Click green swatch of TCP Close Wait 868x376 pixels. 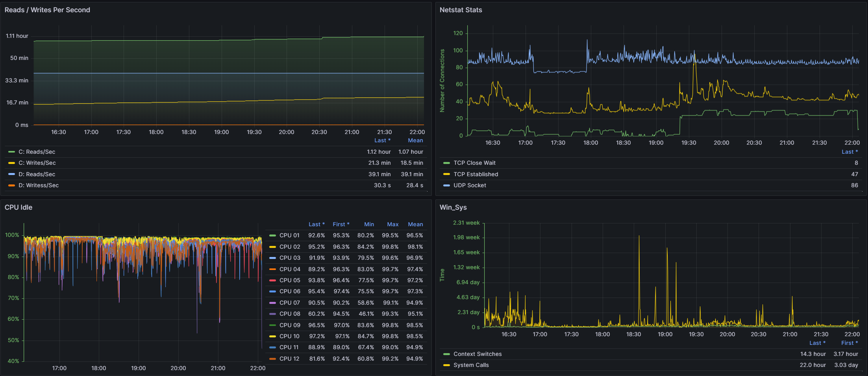pos(446,163)
